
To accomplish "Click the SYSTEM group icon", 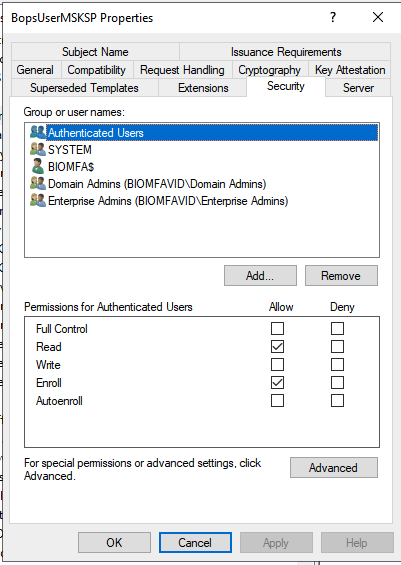I will [x=38, y=149].
